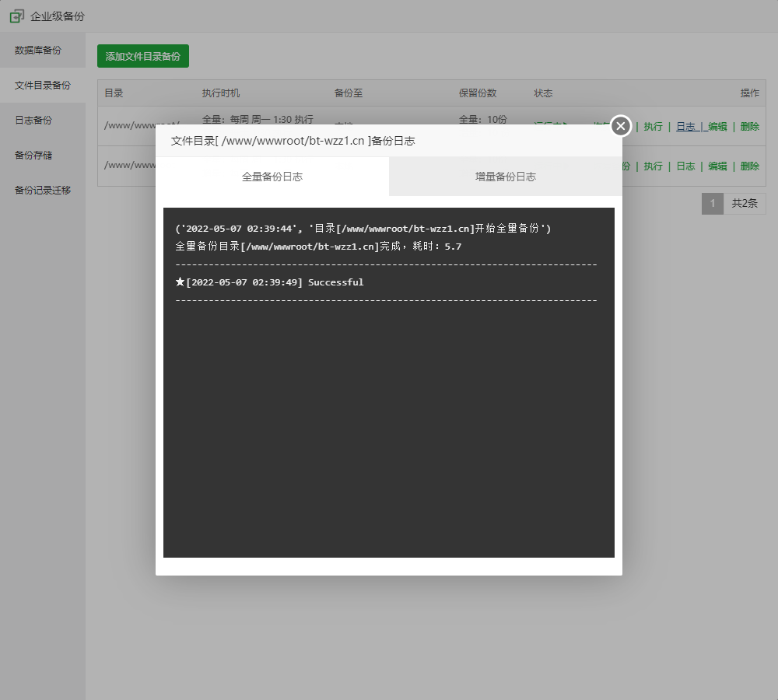
Task: Click the 企业级备份 logo icon
Action: click(x=16, y=16)
